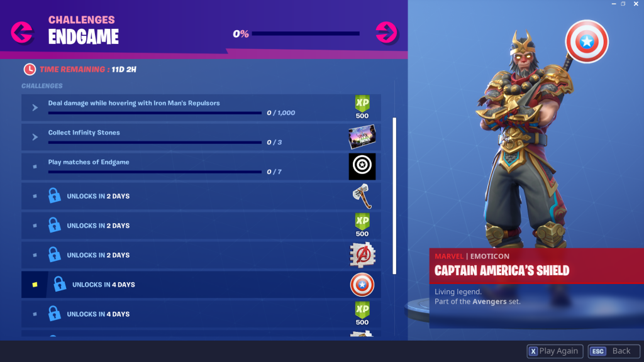This screenshot has height=362, width=644.
Task: Click the 500 XP reward on Repulsors challenge
Action: 362,107
